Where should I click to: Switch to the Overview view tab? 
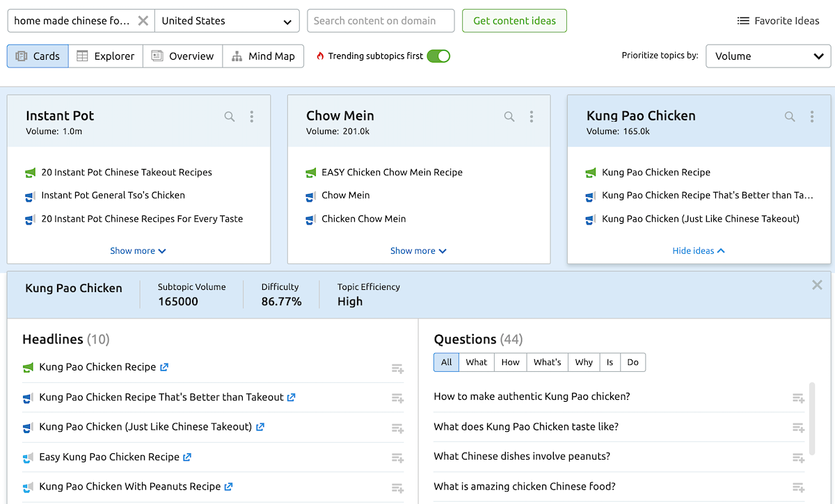click(x=183, y=56)
